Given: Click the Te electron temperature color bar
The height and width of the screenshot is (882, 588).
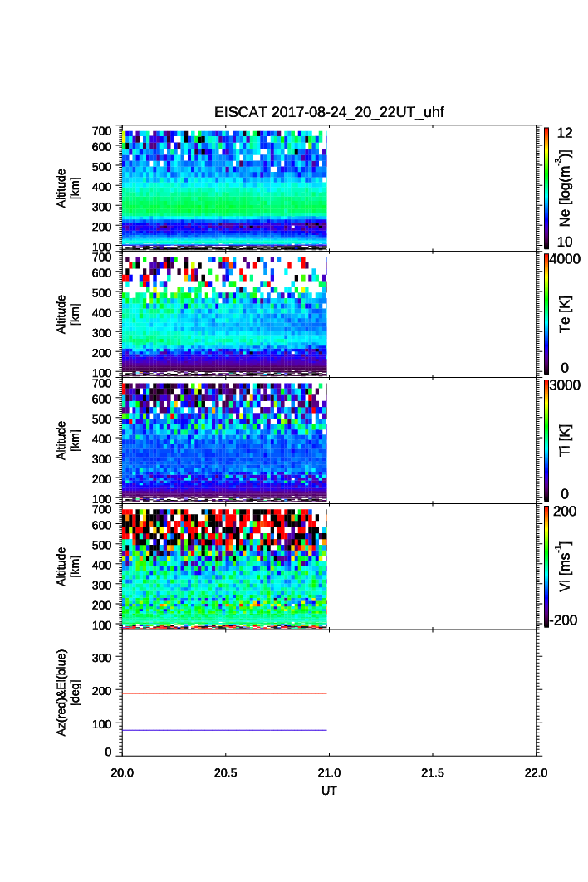Looking at the screenshot, I should pos(546,314).
